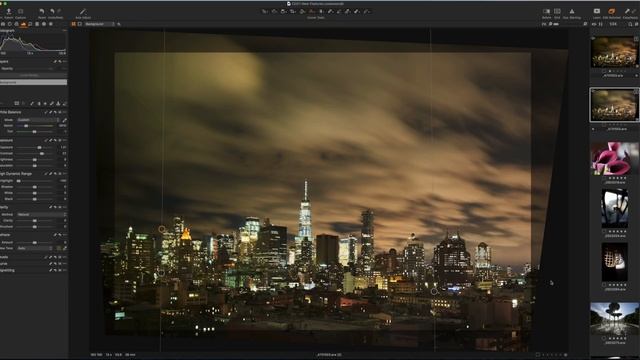Select the highlighted Keystone cursor tool
Viewport: 640px width, 360px height.
312,11
